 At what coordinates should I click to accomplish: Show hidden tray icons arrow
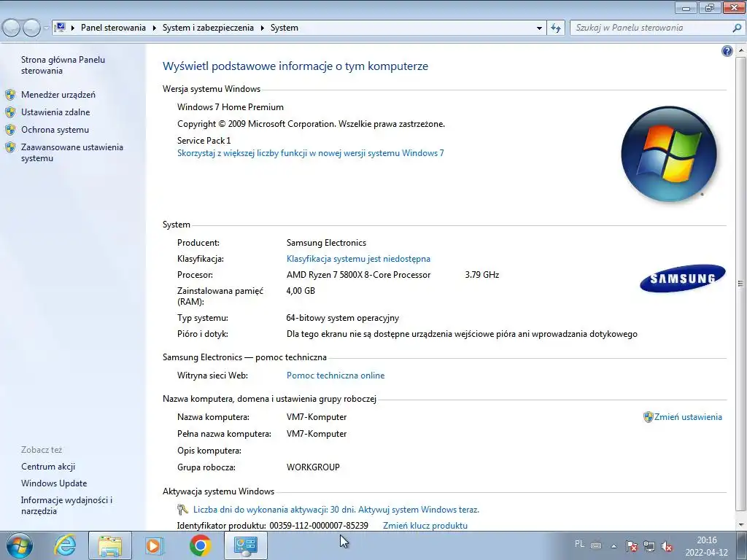(x=614, y=546)
